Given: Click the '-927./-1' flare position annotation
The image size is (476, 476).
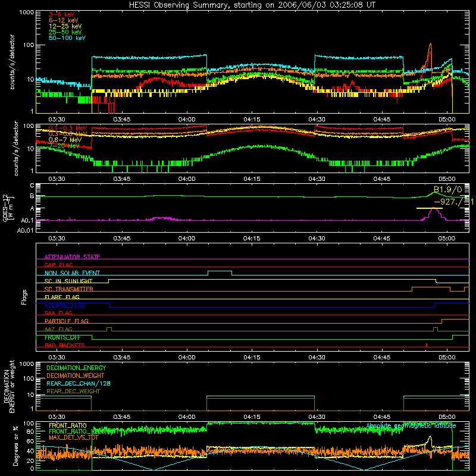Looking at the screenshot, I should point(453,202).
